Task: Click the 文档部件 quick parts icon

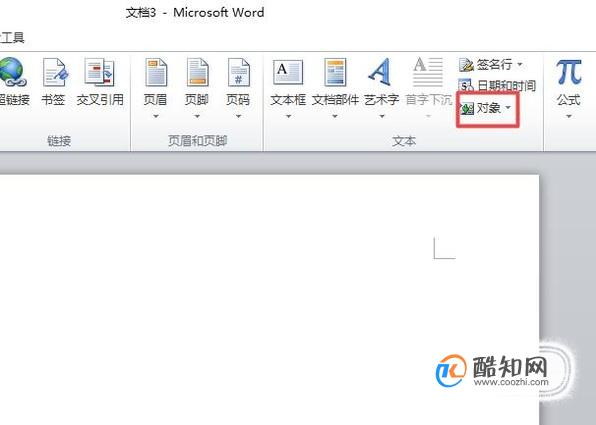Action: [x=335, y=72]
